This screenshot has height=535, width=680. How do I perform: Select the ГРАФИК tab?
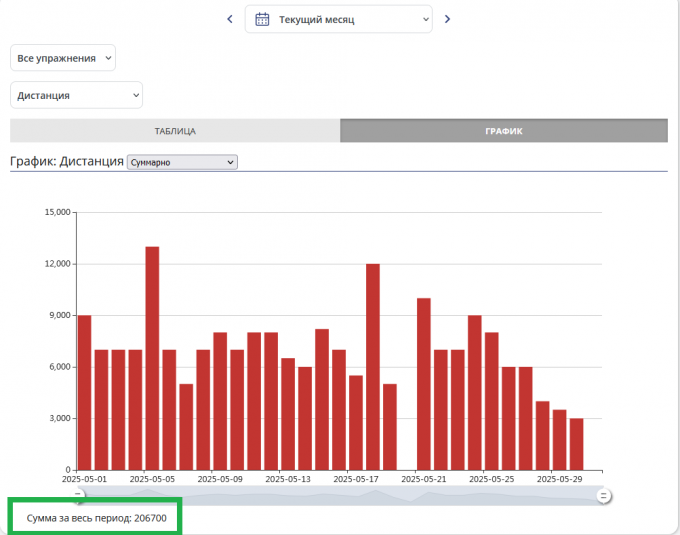(503, 131)
